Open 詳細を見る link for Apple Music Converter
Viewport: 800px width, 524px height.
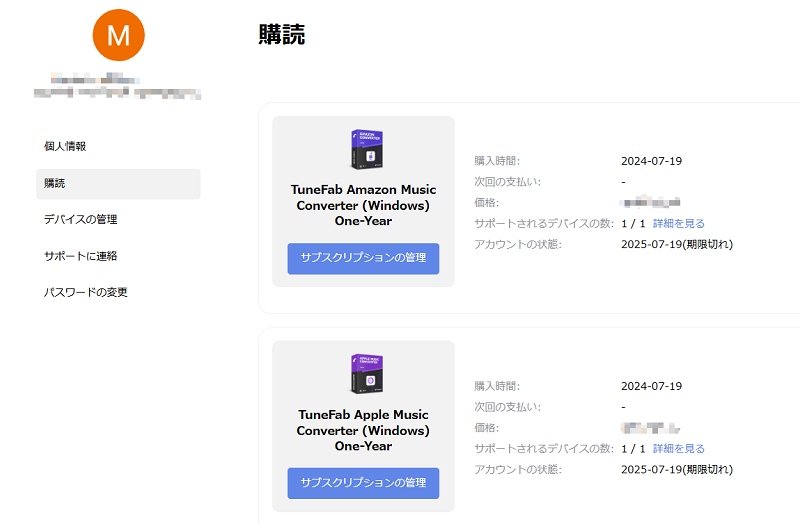(679, 449)
